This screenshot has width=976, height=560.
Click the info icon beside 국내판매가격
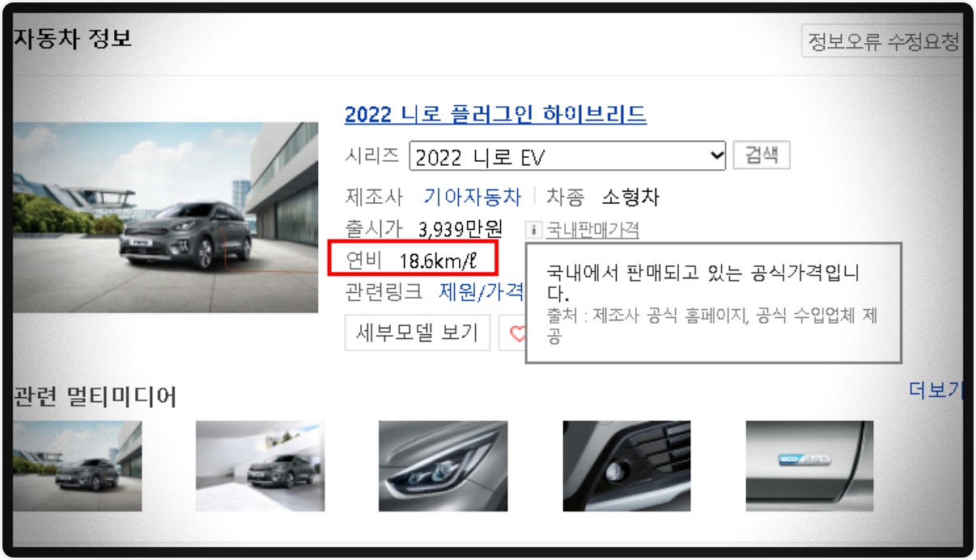point(533,230)
